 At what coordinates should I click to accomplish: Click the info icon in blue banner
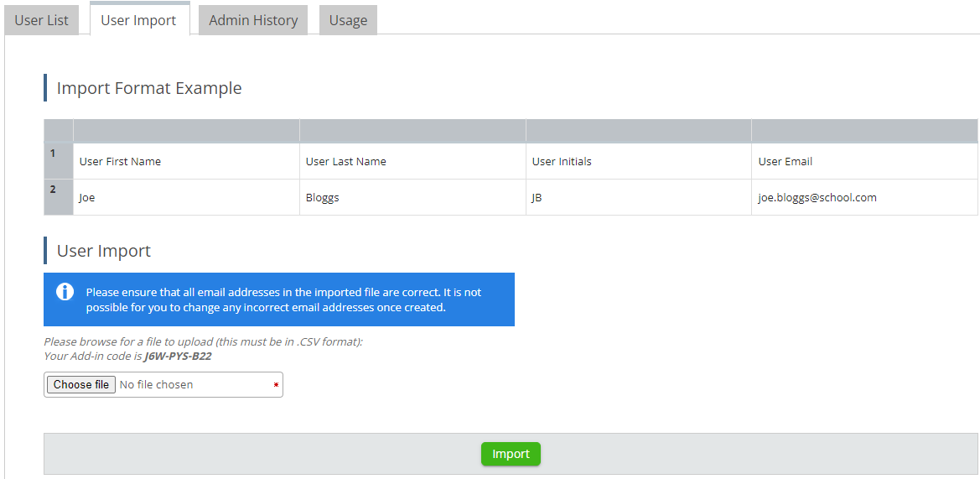(x=65, y=292)
